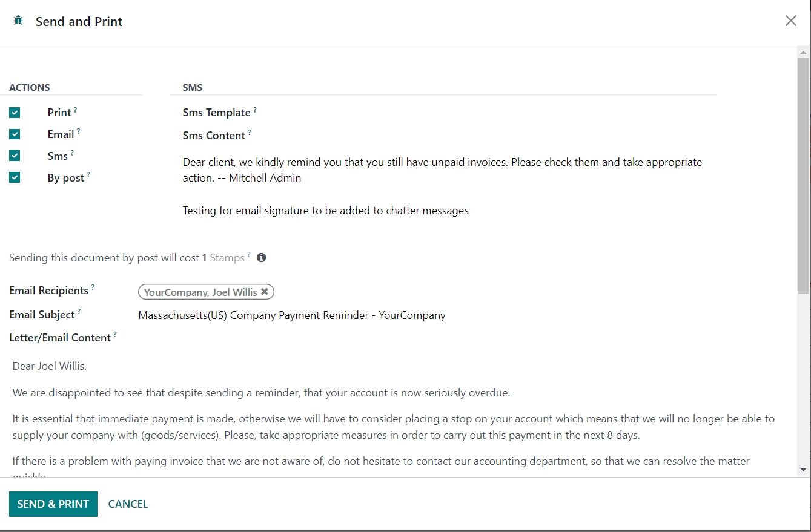The image size is (811, 532).
Task: Click the Print help question mark
Action: (75, 110)
